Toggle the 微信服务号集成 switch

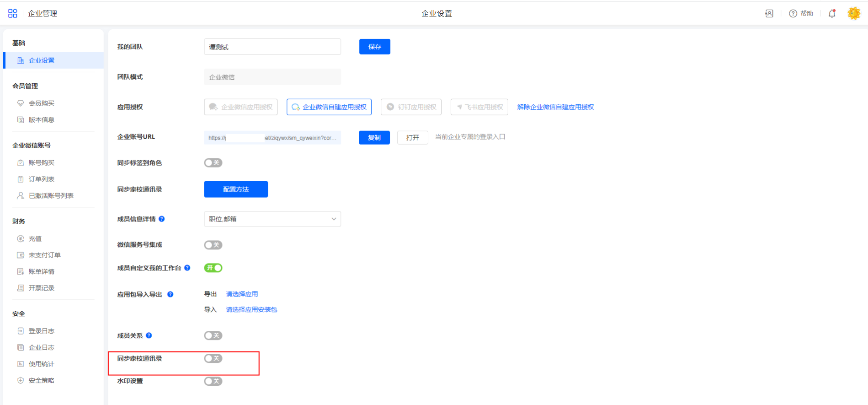[x=213, y=245]
